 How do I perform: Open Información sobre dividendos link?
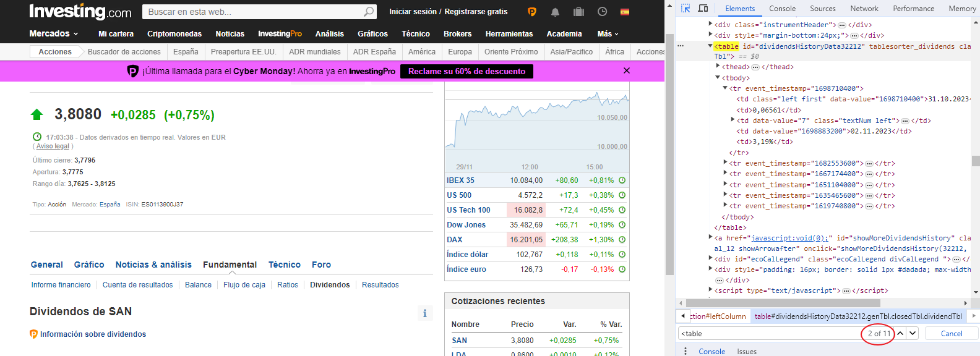click(93, 334)
